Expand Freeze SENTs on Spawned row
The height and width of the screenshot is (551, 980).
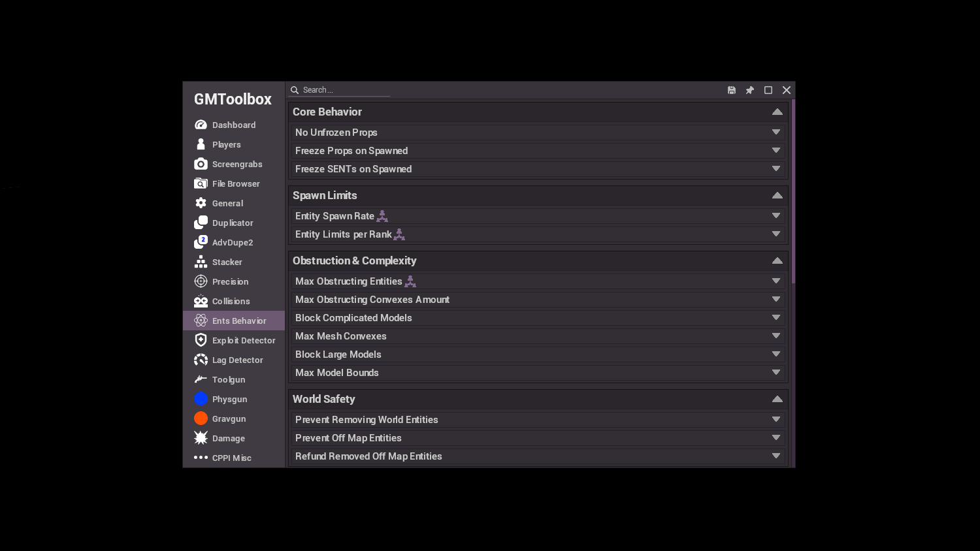538,169
